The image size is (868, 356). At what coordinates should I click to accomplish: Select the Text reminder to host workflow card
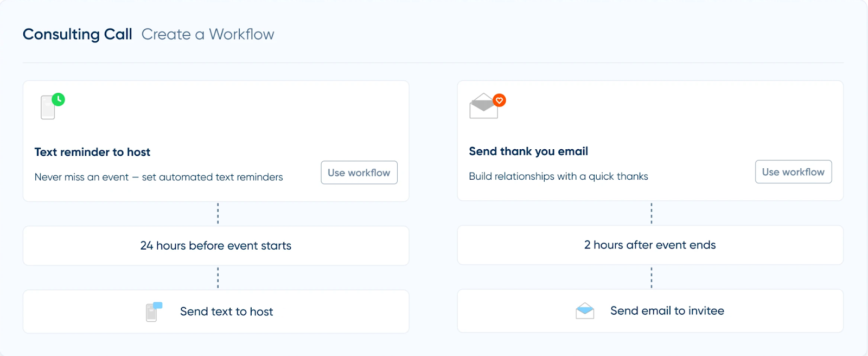pyautogui.click(x=215, y=125)
